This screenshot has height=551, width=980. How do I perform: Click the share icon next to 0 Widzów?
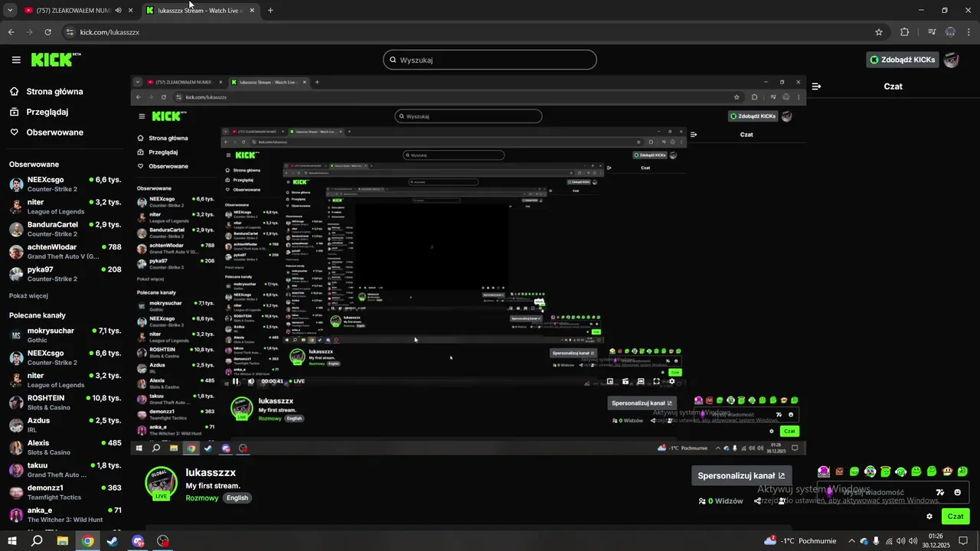757,500
